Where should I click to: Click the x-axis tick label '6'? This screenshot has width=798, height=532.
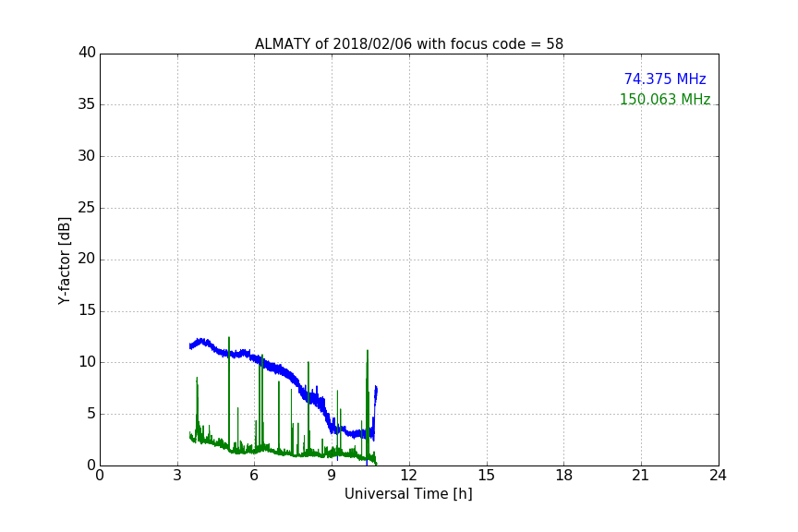[254, 476]
